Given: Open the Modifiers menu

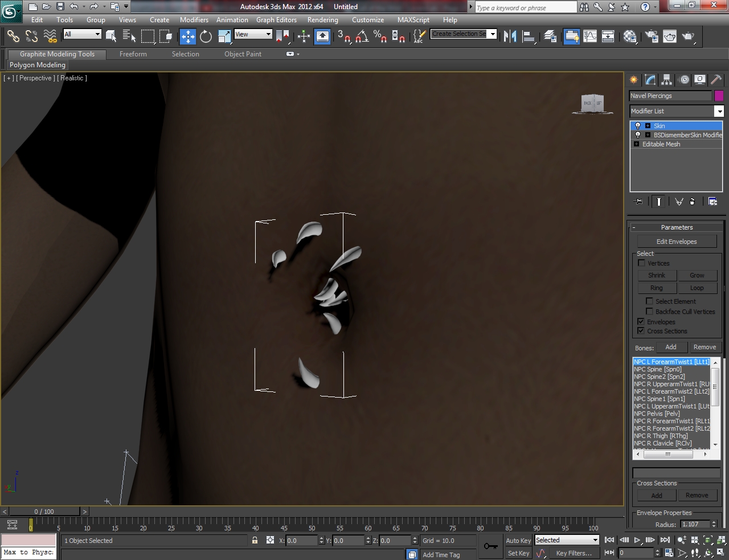Looking at the screenshot, I should 194,19.
